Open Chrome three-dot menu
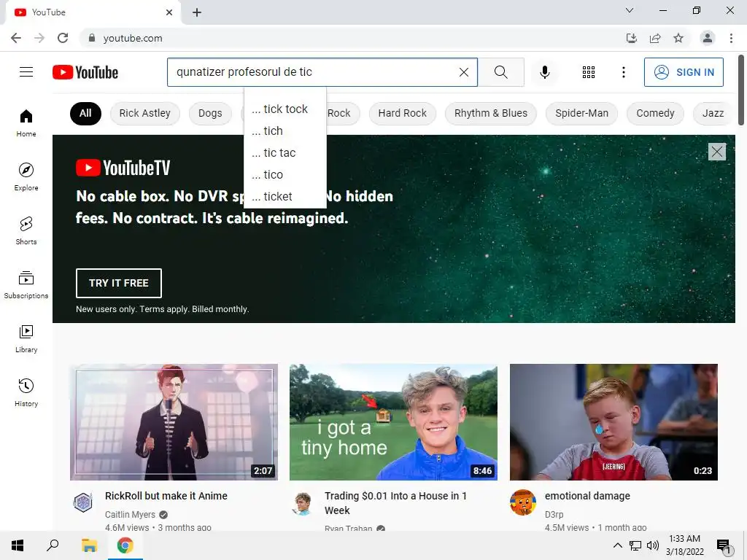The height and width of the screenshot is (560, 747). tap(731, 38)
